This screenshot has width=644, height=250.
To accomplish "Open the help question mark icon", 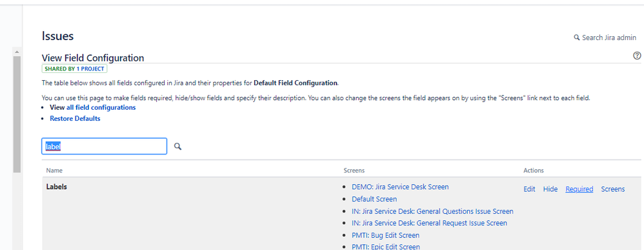I will (637, 56).
